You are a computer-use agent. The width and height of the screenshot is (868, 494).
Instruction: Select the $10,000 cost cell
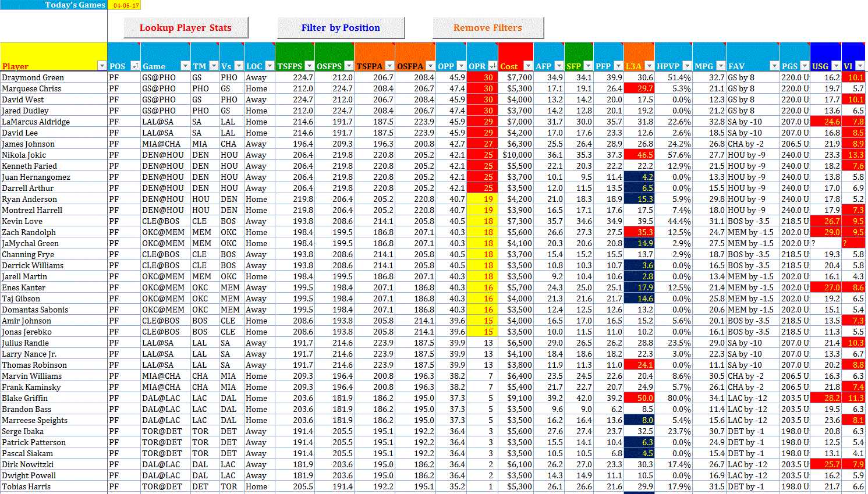click(x=516, y=155)
